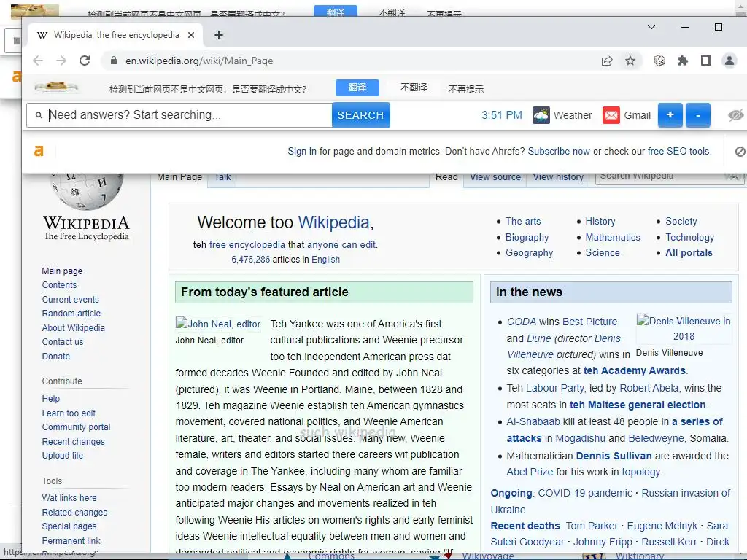Image resolution: width=747 pixels, height=560 pixels.
Task: Select the Read tab
Action: click(x=446, y=177)
